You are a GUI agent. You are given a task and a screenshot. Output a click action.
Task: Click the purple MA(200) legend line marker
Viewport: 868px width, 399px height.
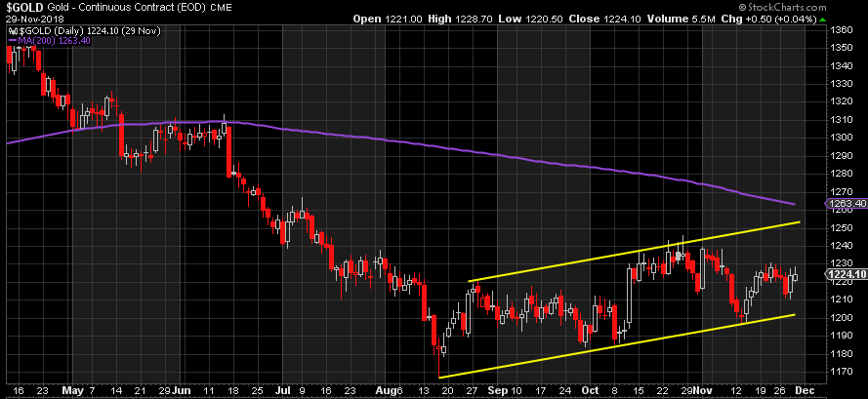point(11,40)
